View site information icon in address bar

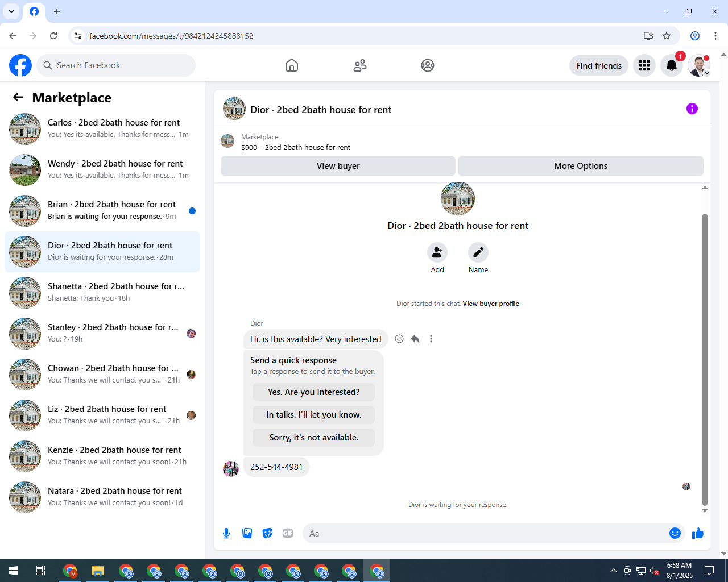tap(78, 36)
